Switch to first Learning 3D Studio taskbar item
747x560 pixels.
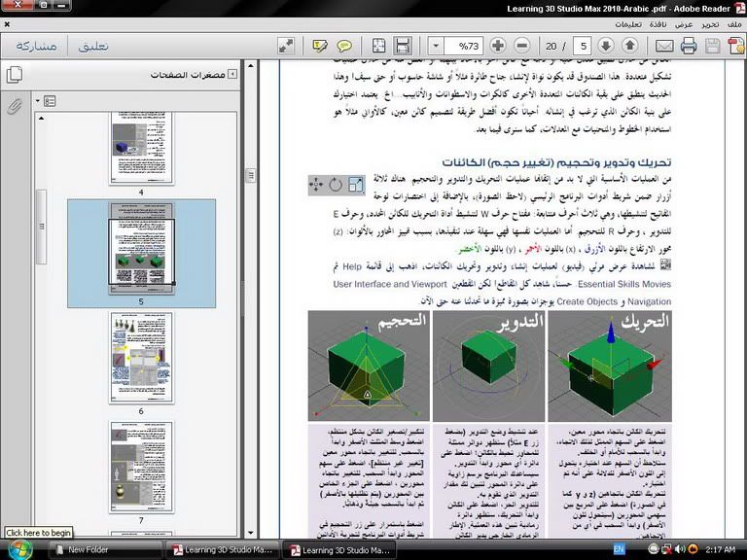point(223,549)
